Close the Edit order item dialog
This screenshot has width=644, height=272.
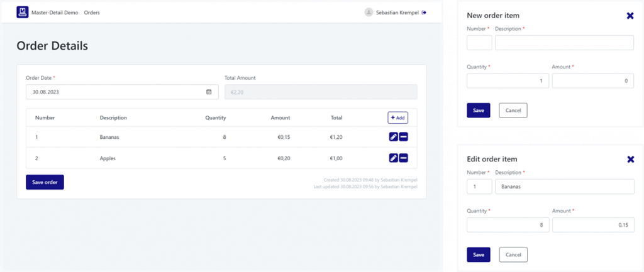click(630, 160)
